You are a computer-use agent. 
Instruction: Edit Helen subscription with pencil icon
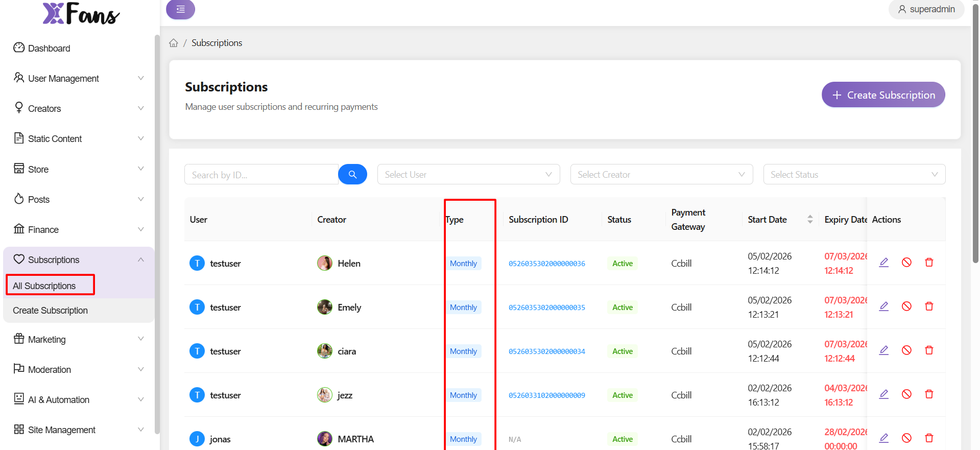[883, 263]
